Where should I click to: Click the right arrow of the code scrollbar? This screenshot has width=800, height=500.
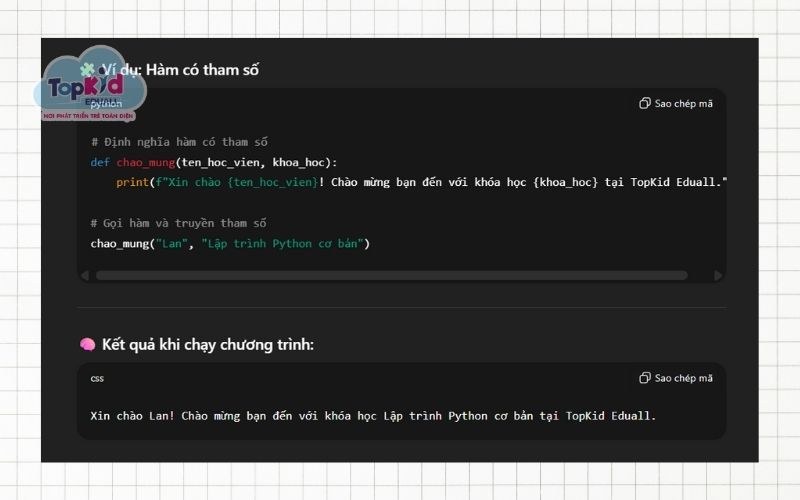(717, 275)
